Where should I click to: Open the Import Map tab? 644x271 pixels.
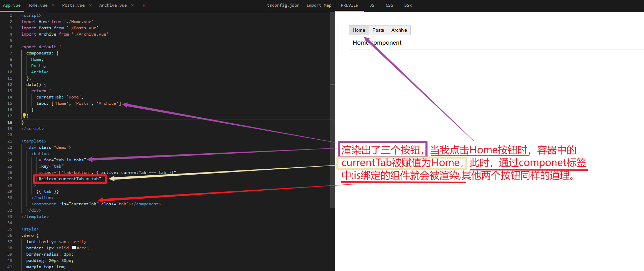coord(319,5)
